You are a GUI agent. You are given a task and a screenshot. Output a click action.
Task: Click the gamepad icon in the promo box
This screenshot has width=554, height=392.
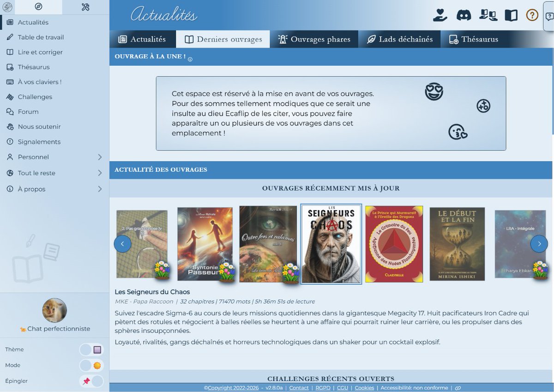483,106
